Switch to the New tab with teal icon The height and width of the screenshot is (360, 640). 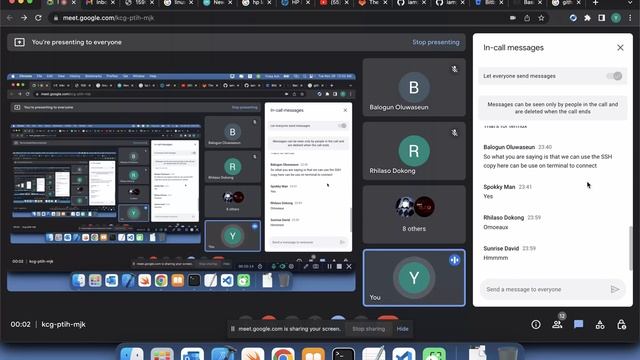pyautogui.click(x=215, y=2)
